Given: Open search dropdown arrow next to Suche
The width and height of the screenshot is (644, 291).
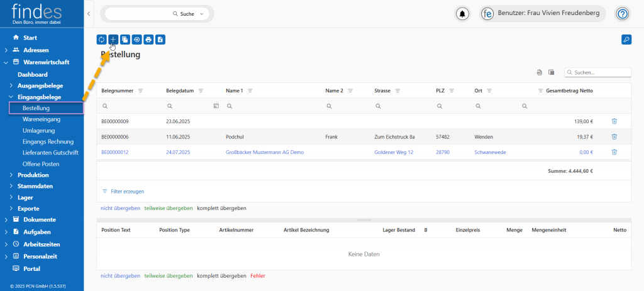Looking at the screenshot, I should click(201, 14).
